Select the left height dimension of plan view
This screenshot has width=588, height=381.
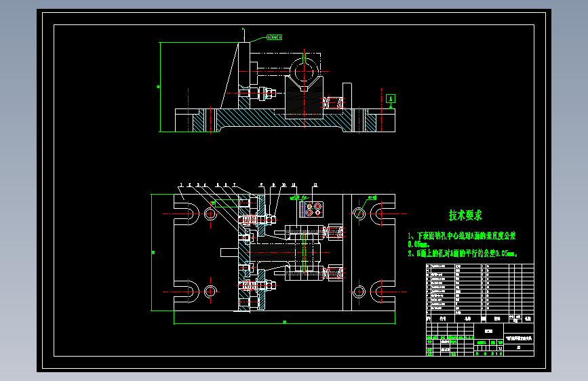153,252
